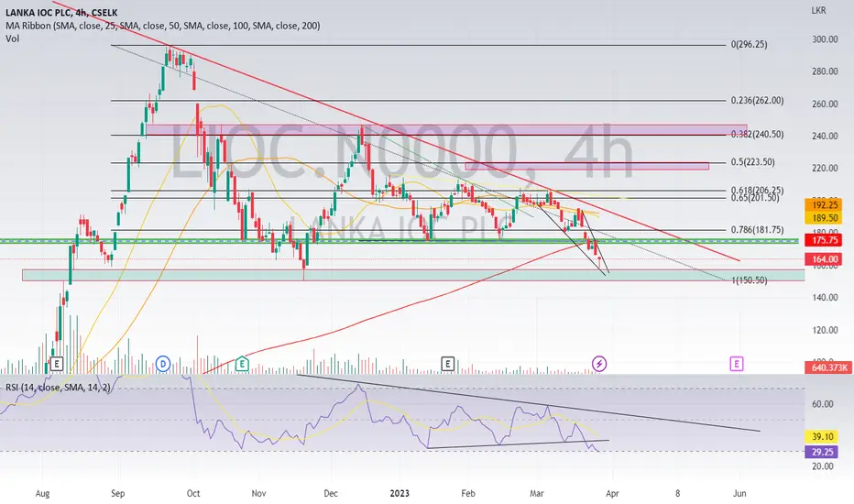Open the pink E upcoming earnings marker
This screenshot has width=854, height=504.
click(x=737, y=364)
